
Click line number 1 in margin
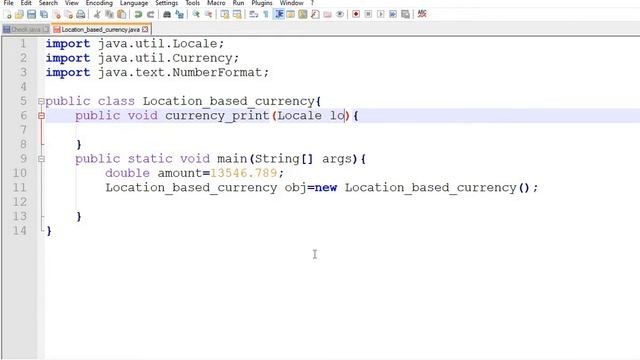23,44
